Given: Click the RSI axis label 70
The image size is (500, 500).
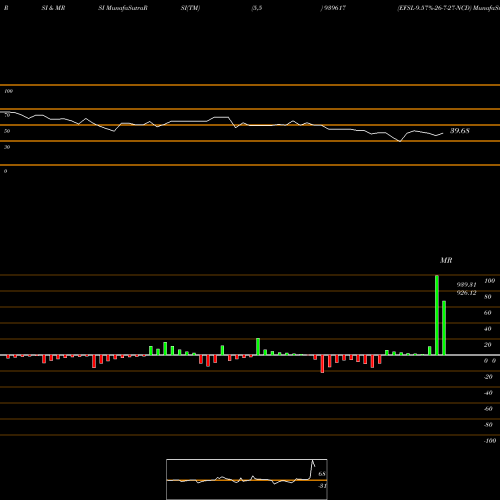Looking at the screenshot, I should [7, 115].
